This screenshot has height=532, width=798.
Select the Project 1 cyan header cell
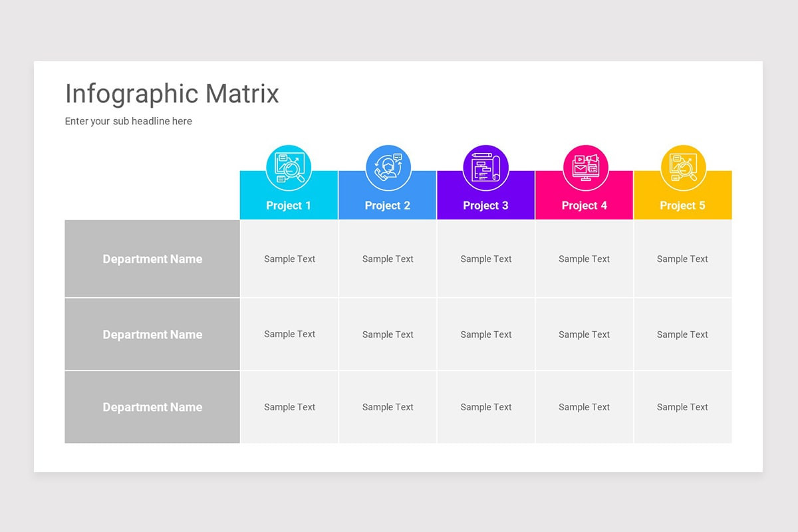click(289, 205)
